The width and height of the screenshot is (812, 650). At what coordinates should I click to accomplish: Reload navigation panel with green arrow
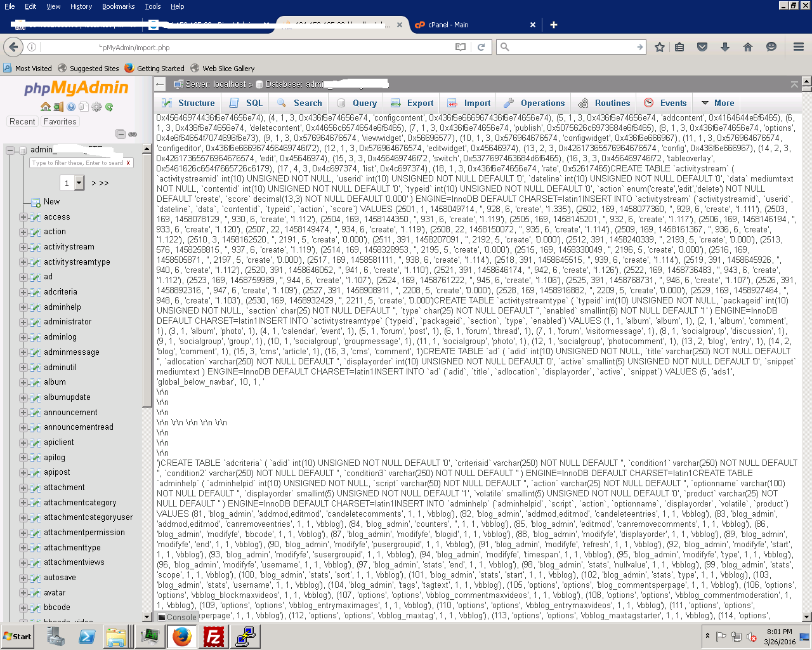coord(109,107)
